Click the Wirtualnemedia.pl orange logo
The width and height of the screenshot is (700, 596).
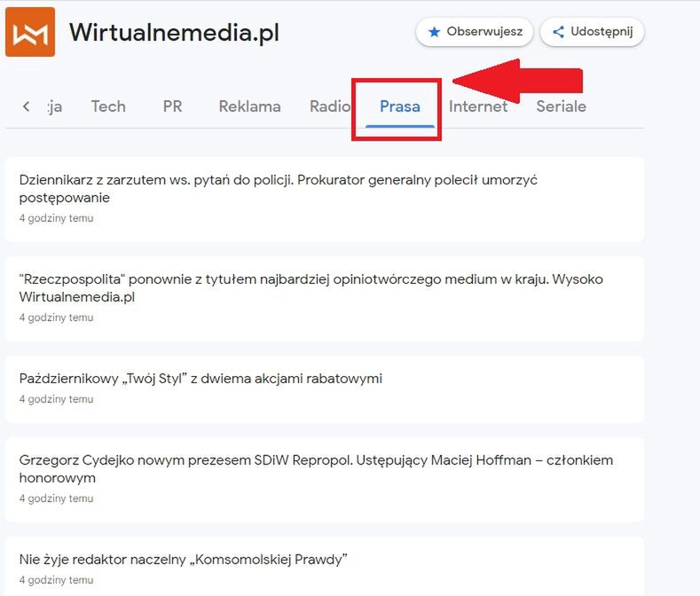pyautogui.click(x=30, y=32)
